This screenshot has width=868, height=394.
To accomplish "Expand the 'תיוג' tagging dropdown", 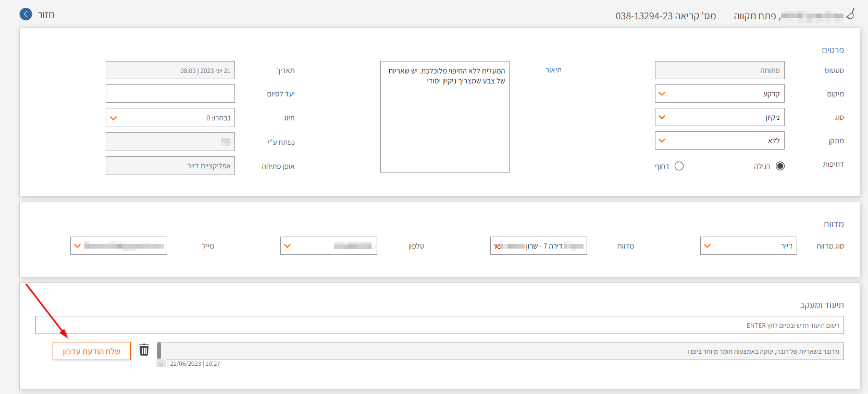I will tap(170, 118).
